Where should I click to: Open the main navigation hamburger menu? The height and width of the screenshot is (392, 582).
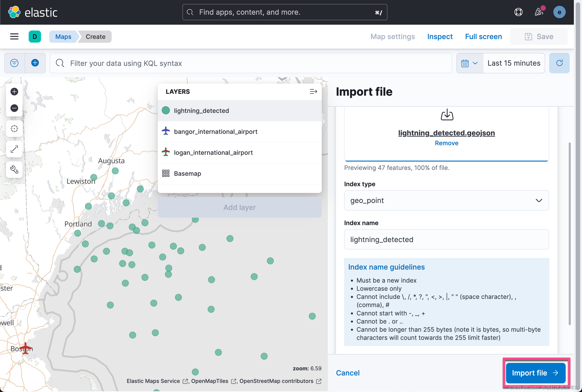point(14,37)
